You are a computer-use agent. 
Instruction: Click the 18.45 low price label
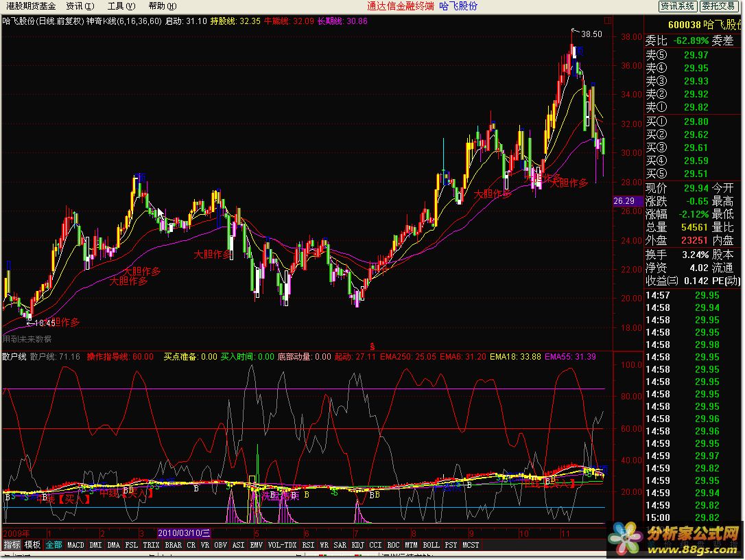tap(45, 323)
